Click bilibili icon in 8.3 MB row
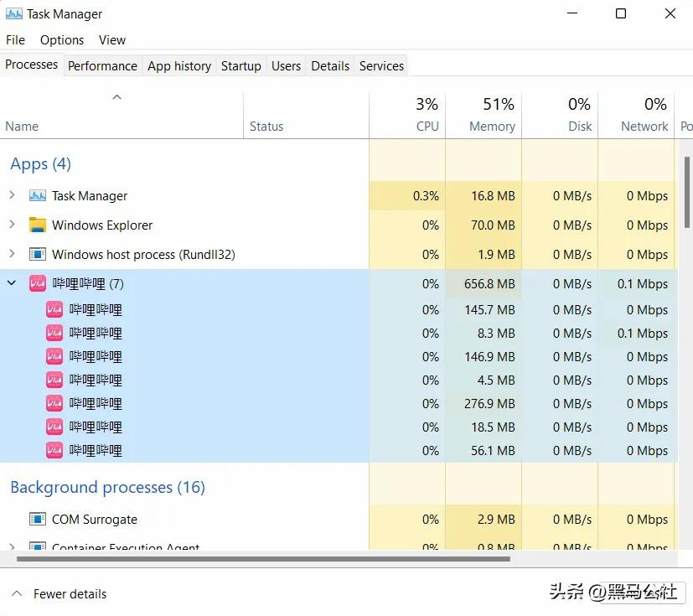The width and height of the screenshot is (693, 616). point(54,334)
